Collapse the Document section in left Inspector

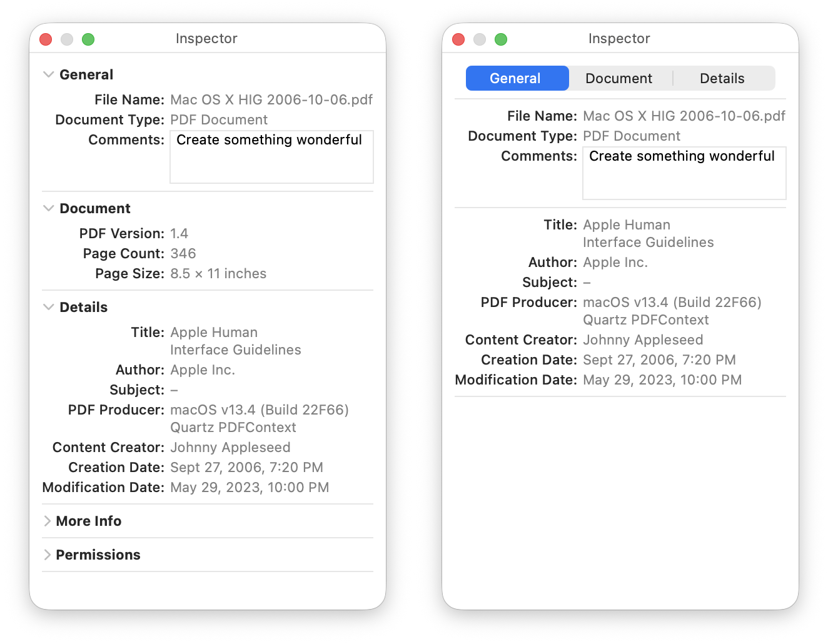tap(48, 208)
